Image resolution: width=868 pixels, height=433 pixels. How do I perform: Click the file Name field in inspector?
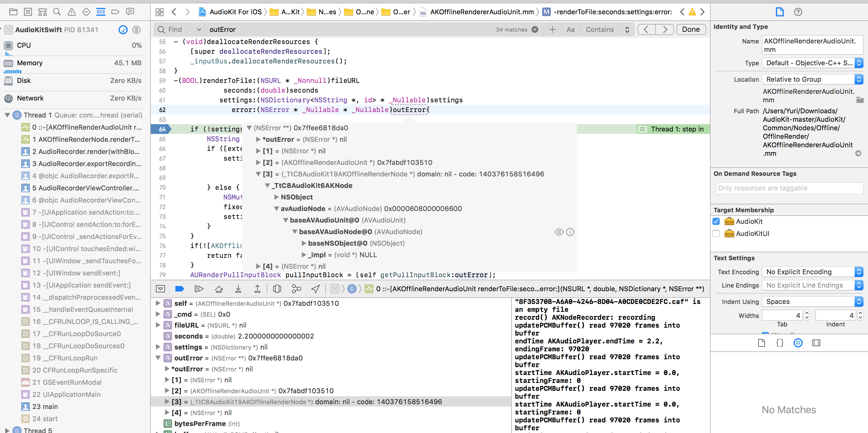click(812, 45)
